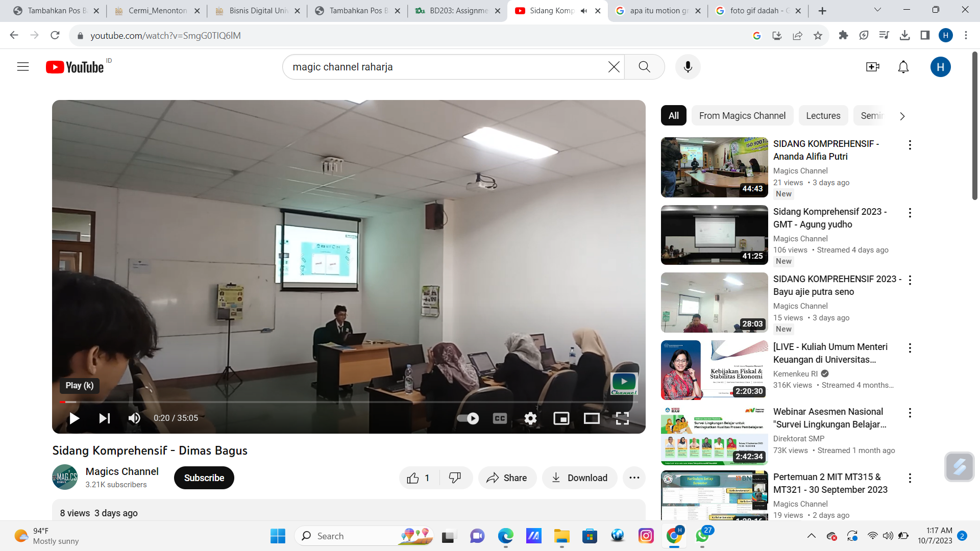Screen dimensions: 980x551
Task: Open Chrome three-dot menu
Action: (x=966, y=35)
